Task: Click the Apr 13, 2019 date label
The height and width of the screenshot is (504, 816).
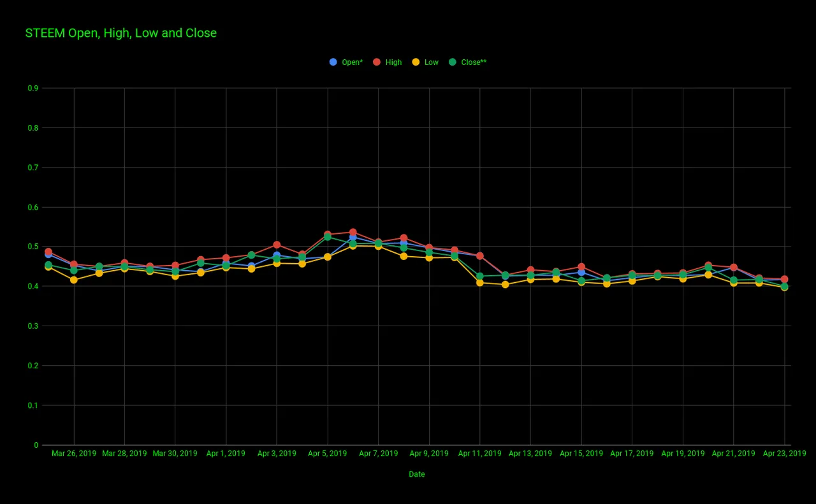Action: [530, 454]
